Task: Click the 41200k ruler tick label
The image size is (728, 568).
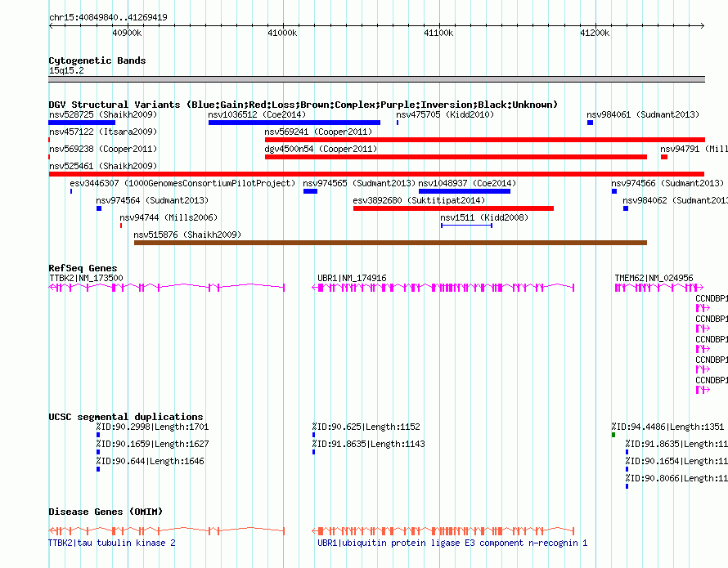Action: click(595, 33)
